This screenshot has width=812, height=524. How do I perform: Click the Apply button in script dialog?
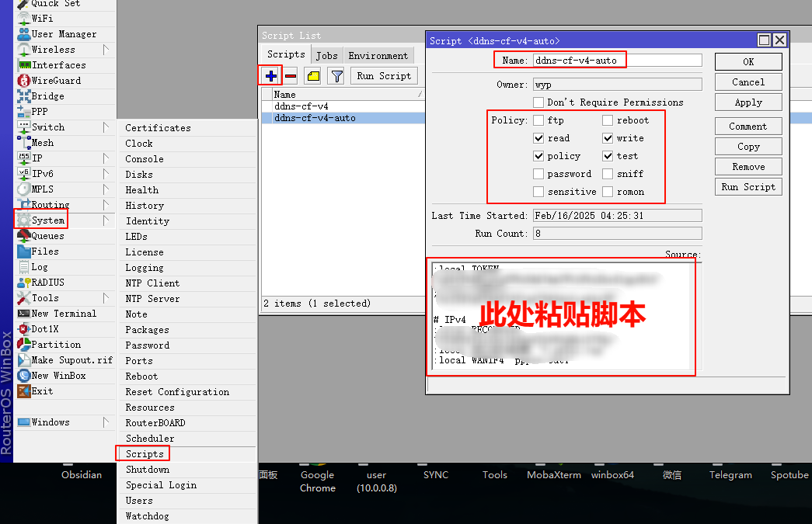pos(748,102)
